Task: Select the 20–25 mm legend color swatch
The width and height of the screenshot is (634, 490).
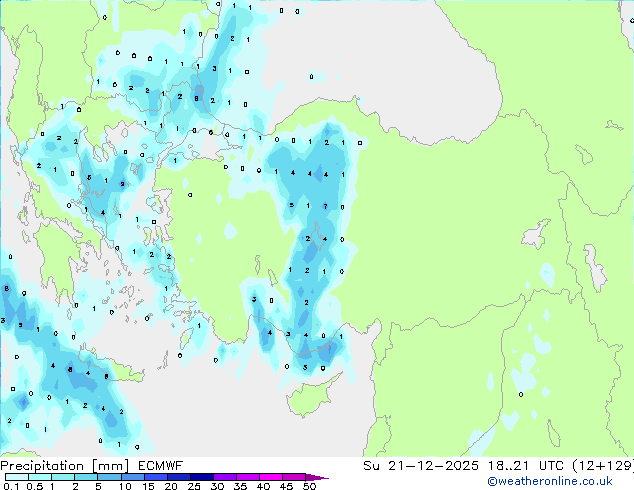Action: pos(179,477)
